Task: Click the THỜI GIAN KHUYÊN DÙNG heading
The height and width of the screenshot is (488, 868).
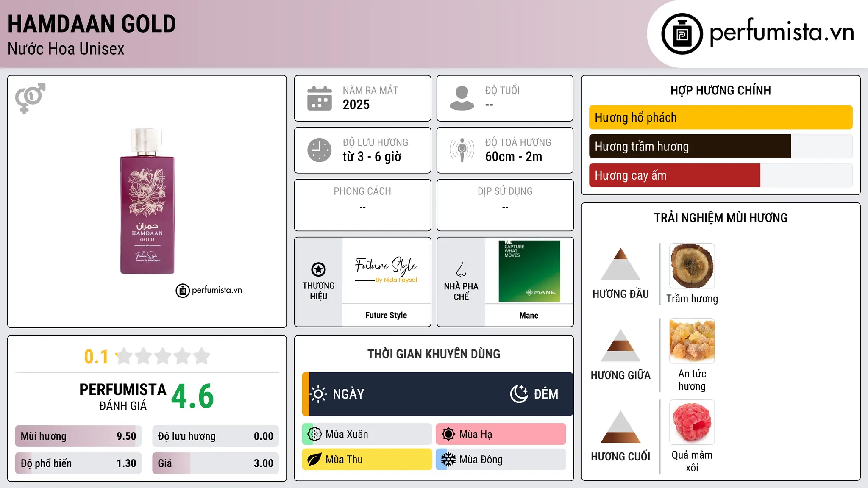Action: 434,354
